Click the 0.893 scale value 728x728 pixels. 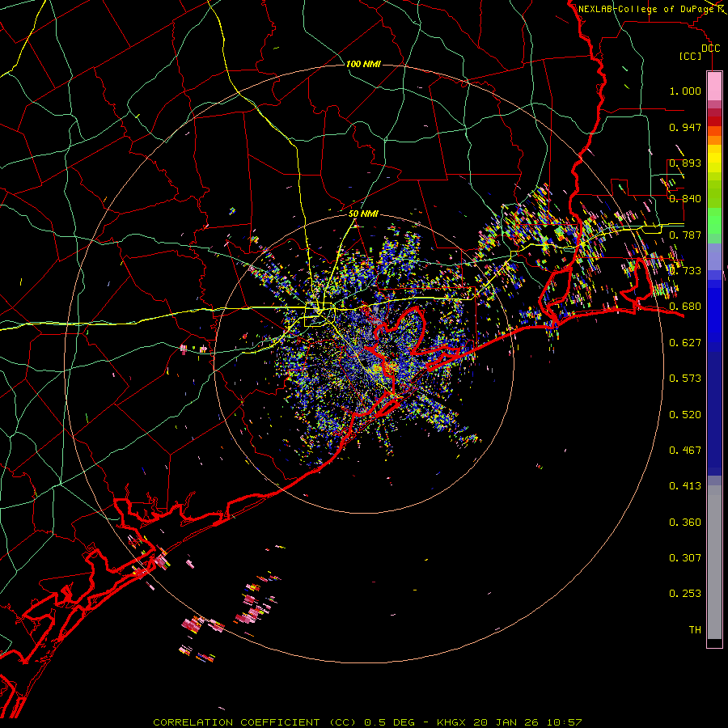coord(685,163)
